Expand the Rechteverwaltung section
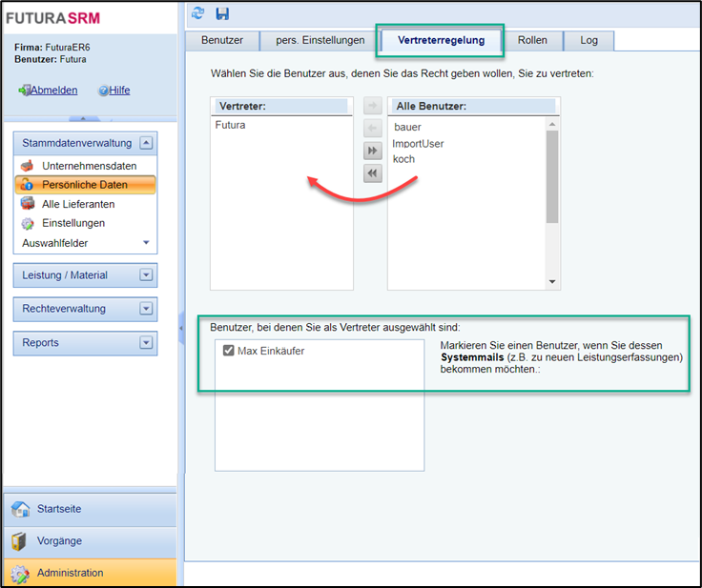This screenshot has height=588, width=702. 146,309
